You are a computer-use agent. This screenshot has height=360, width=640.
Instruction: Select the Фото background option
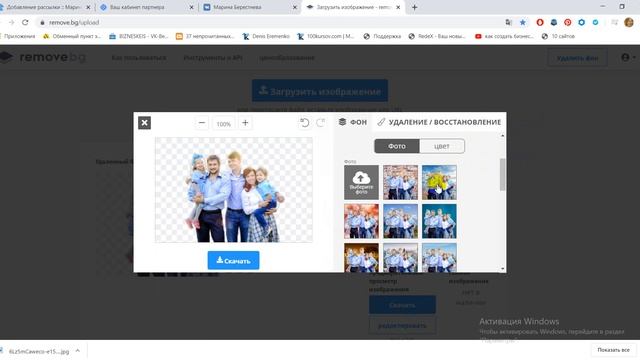tap(397, 146)
